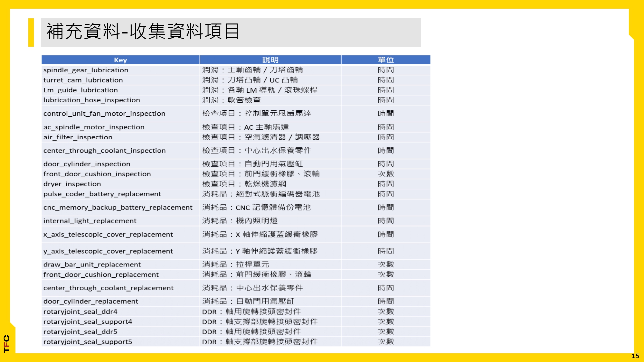Click the draw_bar_unit_replacement cell

(120, 265)
